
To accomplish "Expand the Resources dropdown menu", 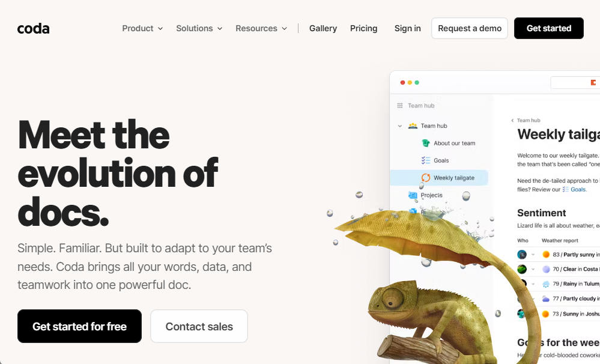I will pyautogui.click(x=261, y=28).
